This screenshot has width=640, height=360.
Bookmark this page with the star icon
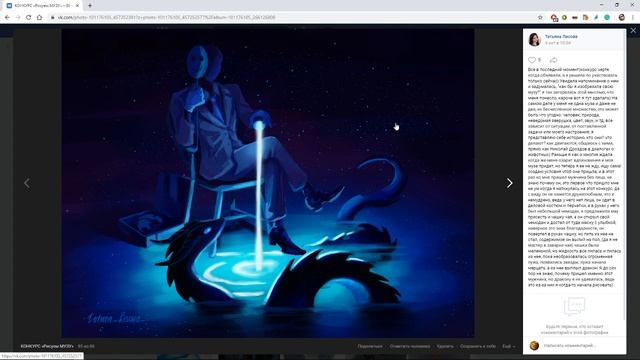(540, 18)
